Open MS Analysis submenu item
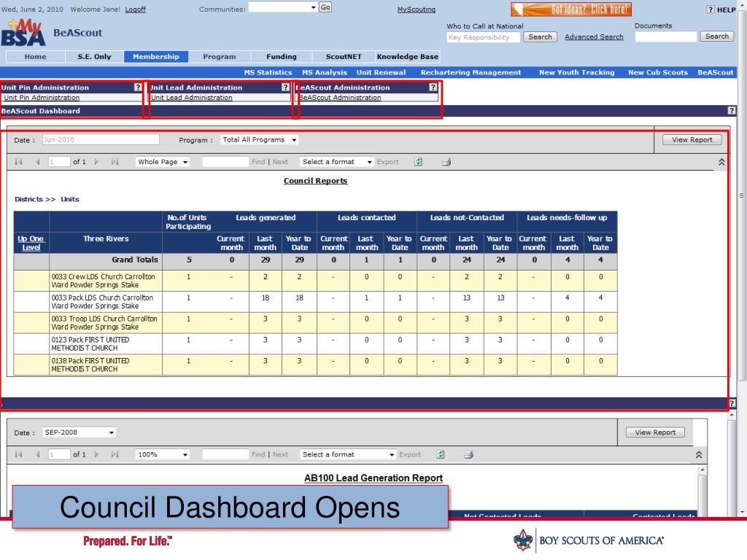The width and height of the screenshot is (747, 560). (325, 72)
